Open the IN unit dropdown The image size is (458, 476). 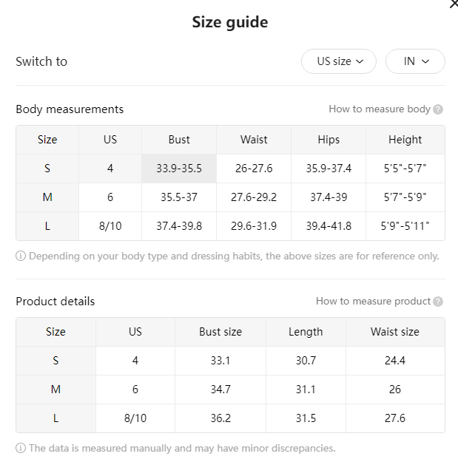(415, 61)
